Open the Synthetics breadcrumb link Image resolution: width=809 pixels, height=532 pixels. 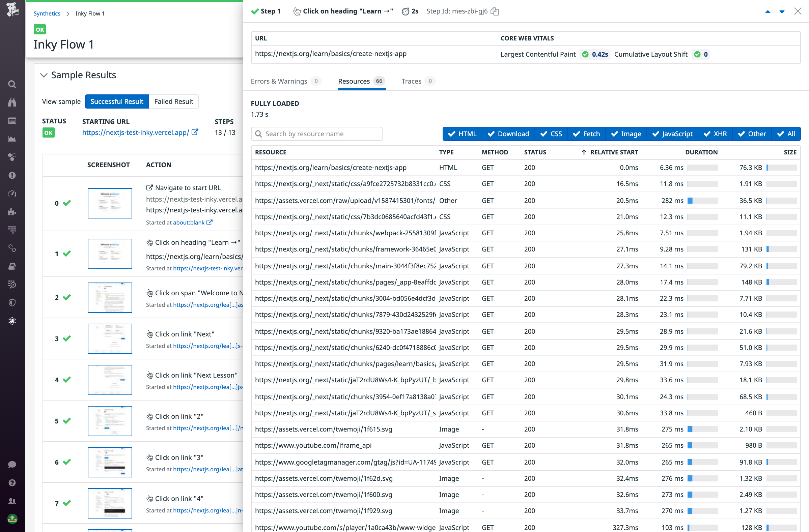47,13
